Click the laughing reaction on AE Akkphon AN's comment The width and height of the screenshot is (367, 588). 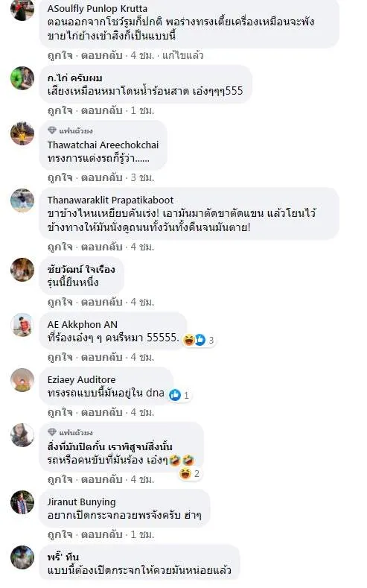click(x=189, y=340)
